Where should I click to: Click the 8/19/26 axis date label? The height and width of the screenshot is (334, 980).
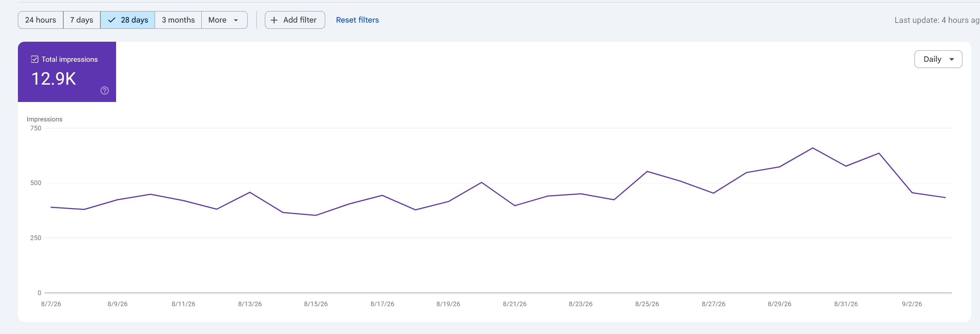pos(448,304)
